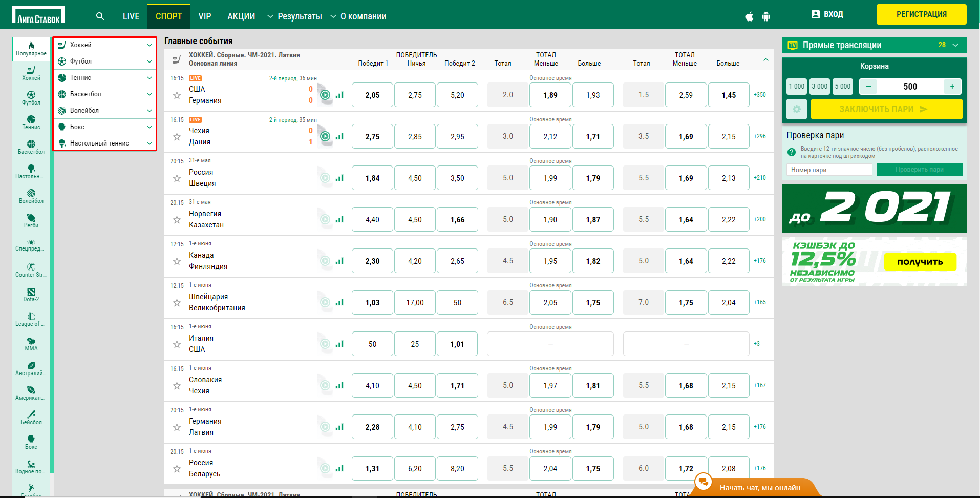
Task: Click the ВХОД login link
Action: pyautogui.click(x=827, y=14)
